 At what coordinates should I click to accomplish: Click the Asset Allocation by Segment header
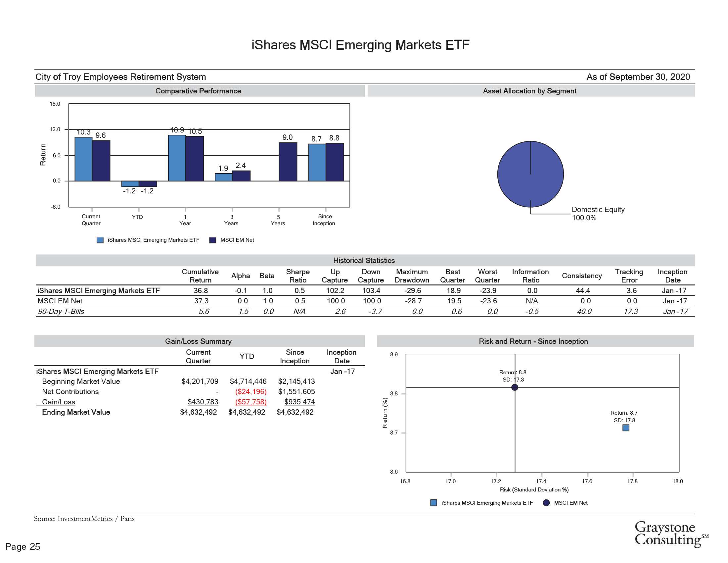coord(531,91)
